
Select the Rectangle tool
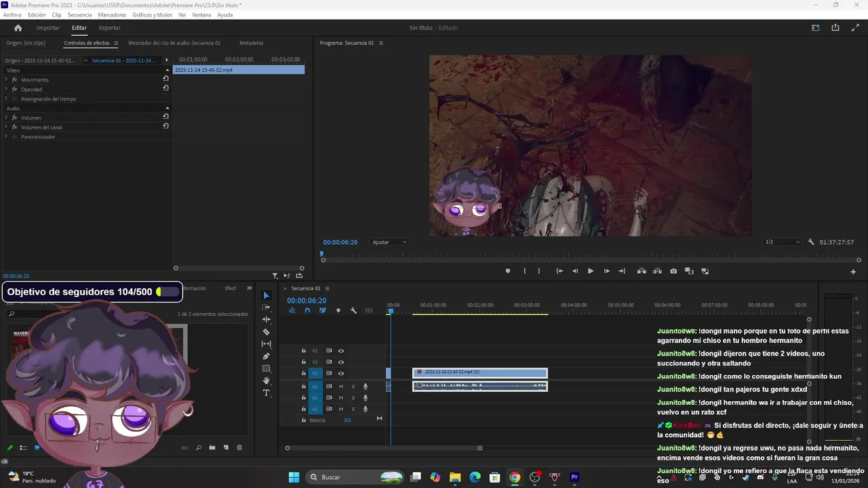pyautogui.click(x=266, y=369)
